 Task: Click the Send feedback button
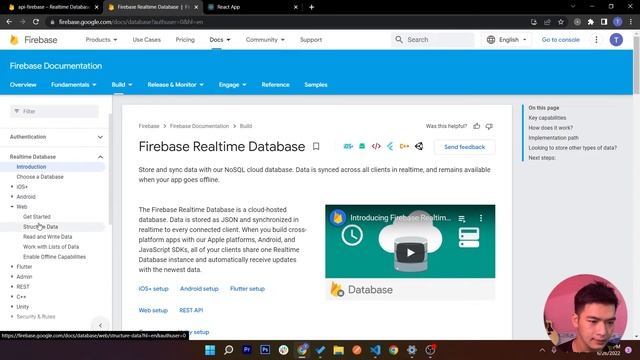464,147
